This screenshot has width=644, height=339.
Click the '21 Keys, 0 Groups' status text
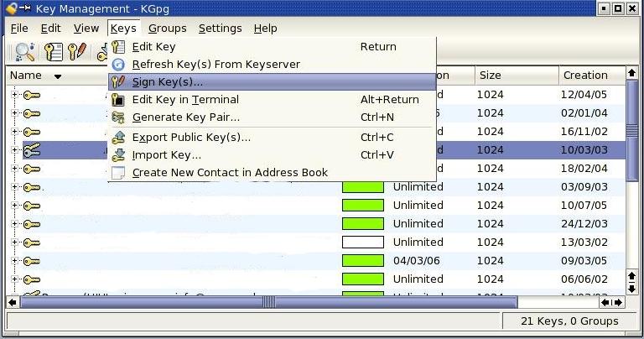pyautogui.click(x=569, y=321)
